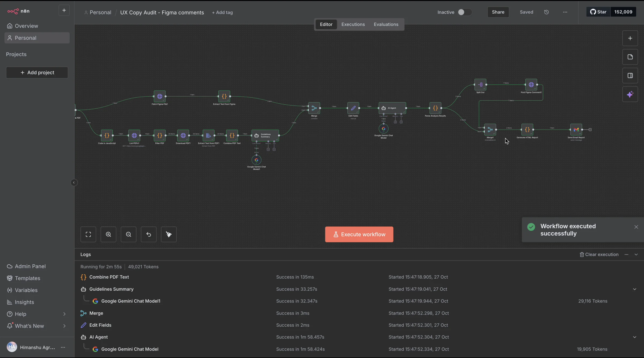Collapse the Logs panel chevron
The height and width of the screenshot is (358, 644).
click(x=636, y=254)
